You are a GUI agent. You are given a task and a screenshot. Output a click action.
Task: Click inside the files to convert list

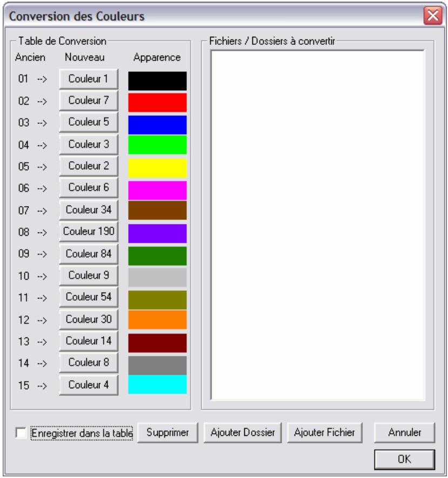[317, 225]
